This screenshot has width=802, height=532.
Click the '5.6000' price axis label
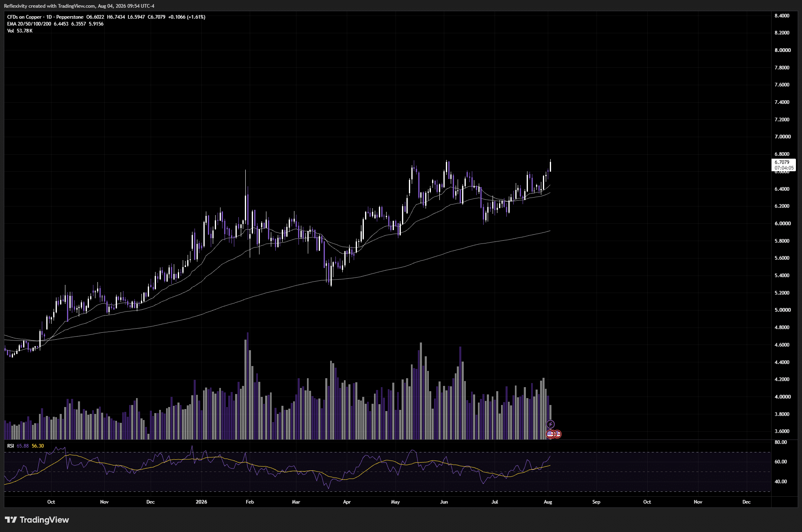(782, 258)
